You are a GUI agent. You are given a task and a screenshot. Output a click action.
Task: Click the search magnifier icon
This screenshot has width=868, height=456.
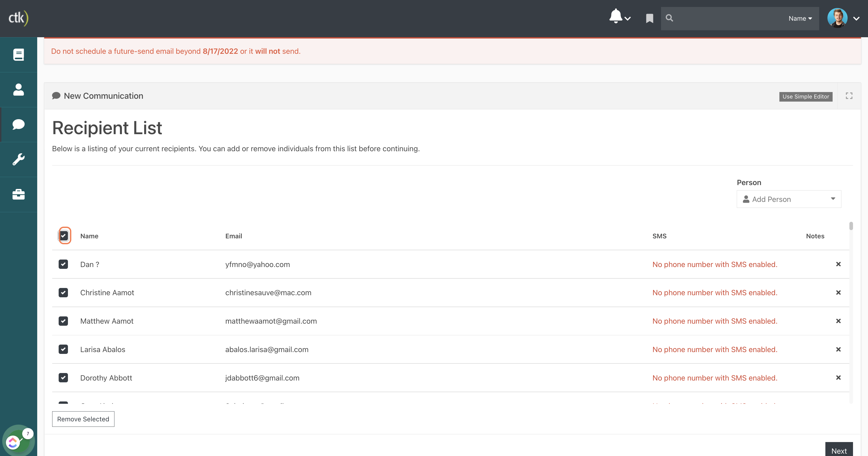(x=670, y=18)
